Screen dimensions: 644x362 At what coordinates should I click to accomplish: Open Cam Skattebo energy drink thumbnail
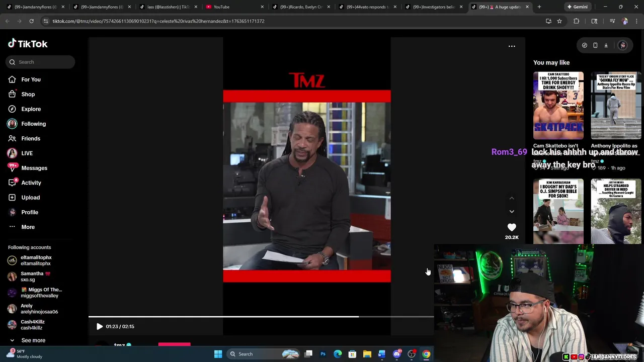tap(558, 106)
